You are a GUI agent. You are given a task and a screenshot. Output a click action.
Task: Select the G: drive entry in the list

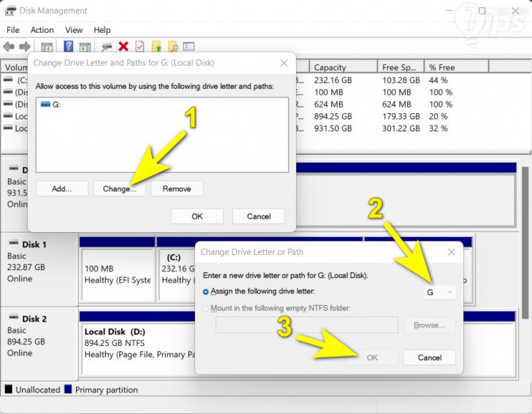click(x=50, y=104)
